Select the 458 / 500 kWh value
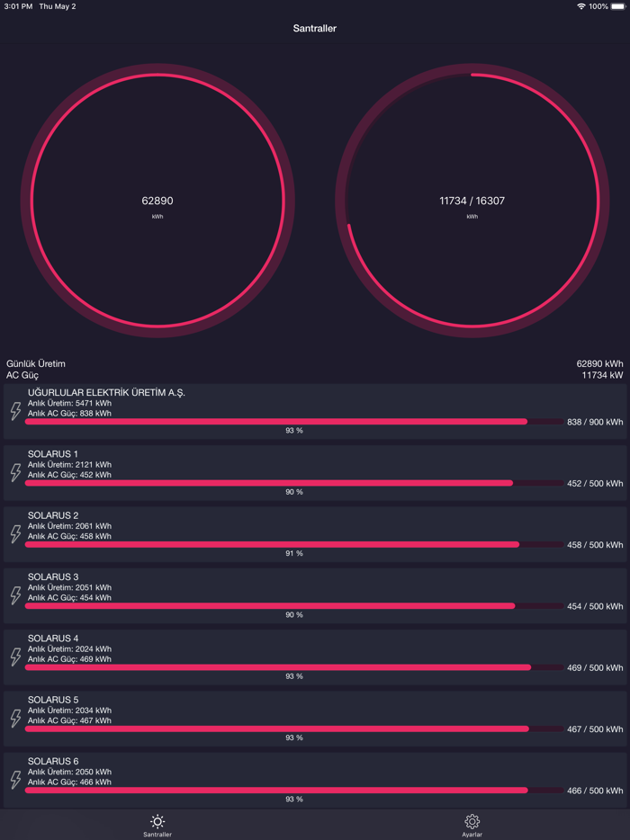This screenshot has width=630, height=840. point(595,545)
